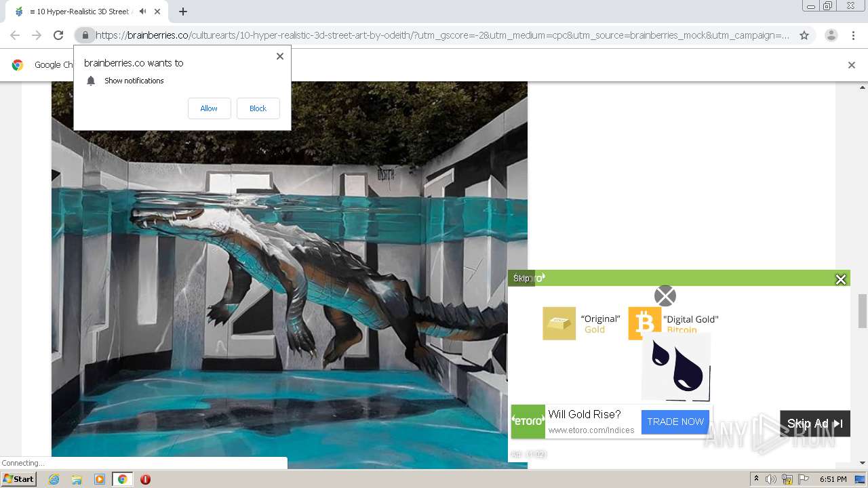Click the Allow notifications button
This screenshot has height=488, width=868.
[x=209, y=108]
